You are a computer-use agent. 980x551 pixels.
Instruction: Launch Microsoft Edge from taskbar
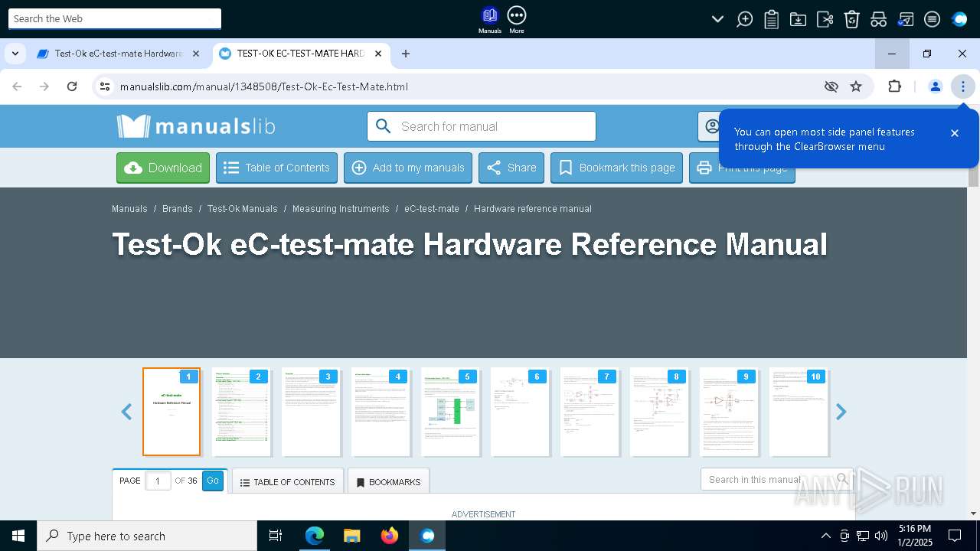point(315,536)
